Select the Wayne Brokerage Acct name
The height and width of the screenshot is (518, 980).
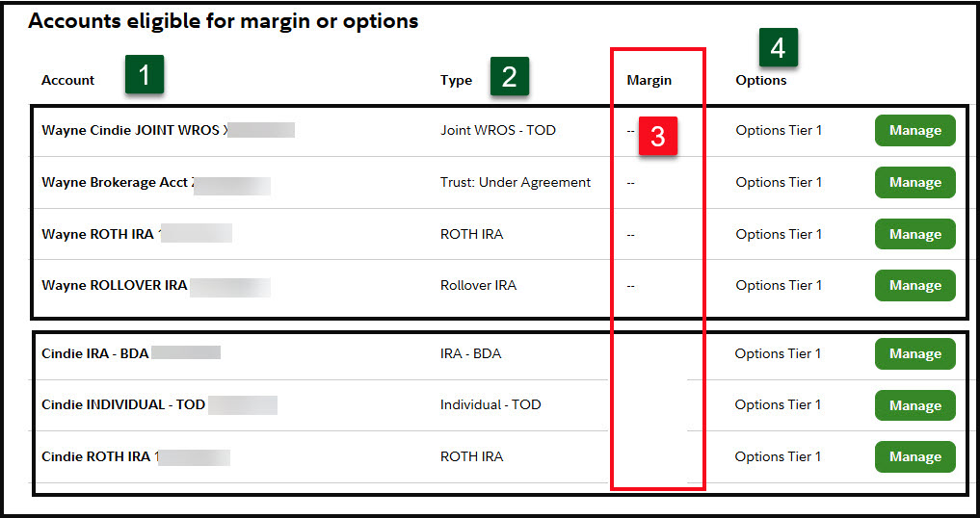[117, 182]
